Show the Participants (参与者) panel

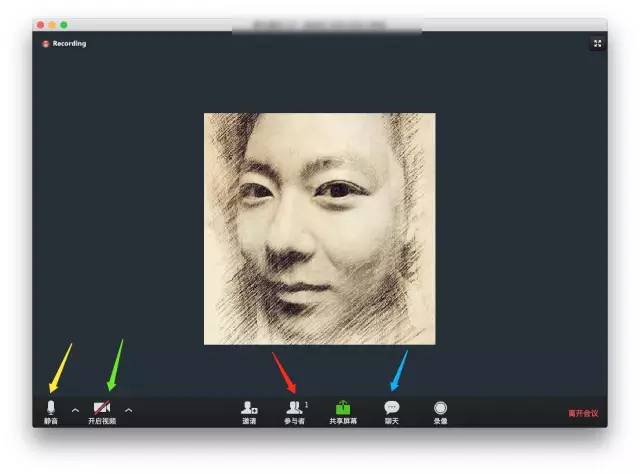294,408
